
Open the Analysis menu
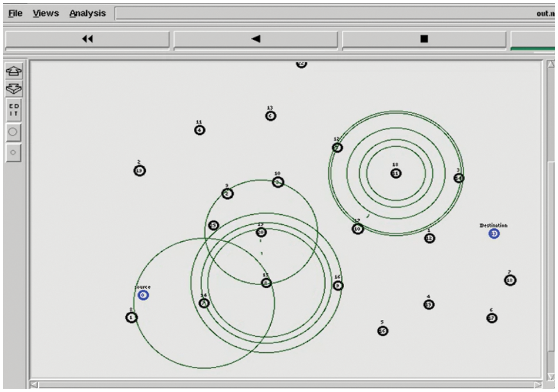(88, 13)
